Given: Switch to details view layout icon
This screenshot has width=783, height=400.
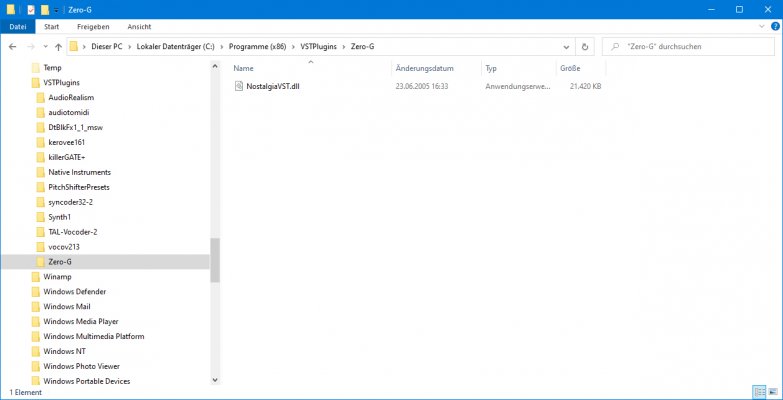Looking at the screenshot, I should click(759, 393).
